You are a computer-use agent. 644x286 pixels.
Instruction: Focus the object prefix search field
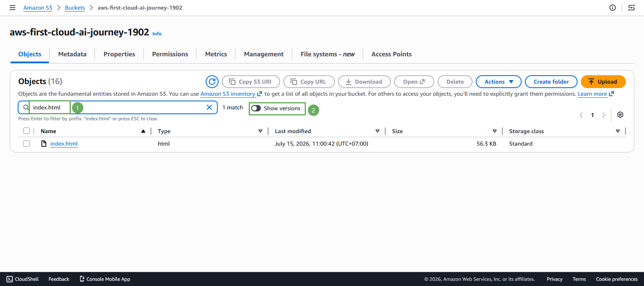[x=118, y=107]
